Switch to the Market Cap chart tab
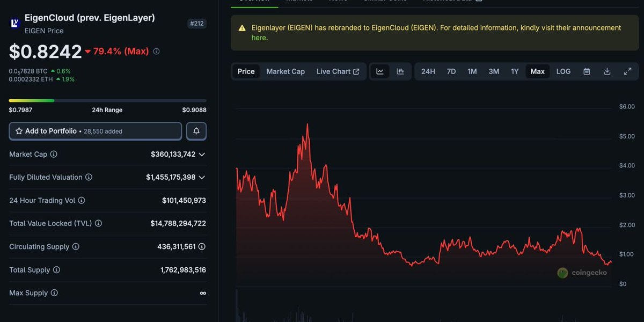Image resolution: width=644 pixels, height=322 pixels. pos(286,71)
